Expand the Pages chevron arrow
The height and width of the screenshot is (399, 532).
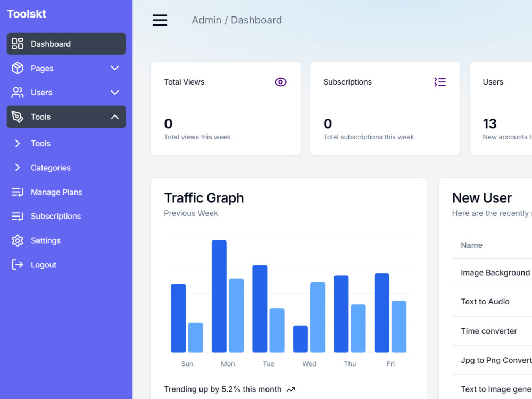(x=115, y=68)
